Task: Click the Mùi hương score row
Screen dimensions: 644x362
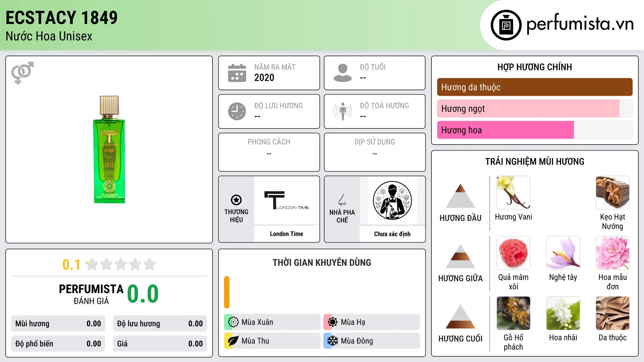Action: (x=58, y=324)
